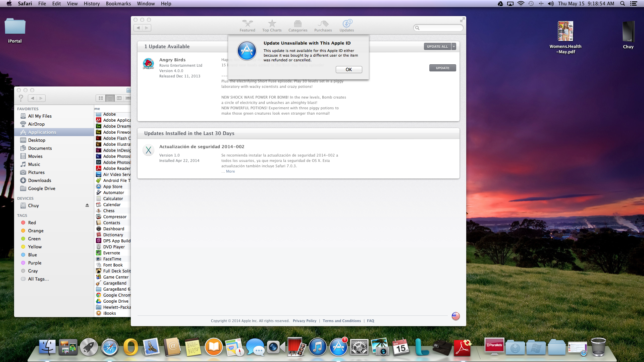This screenshot has width=644, height=362.
Task: Click OK in the update unavailable dialog
Action: pos(348,69)
